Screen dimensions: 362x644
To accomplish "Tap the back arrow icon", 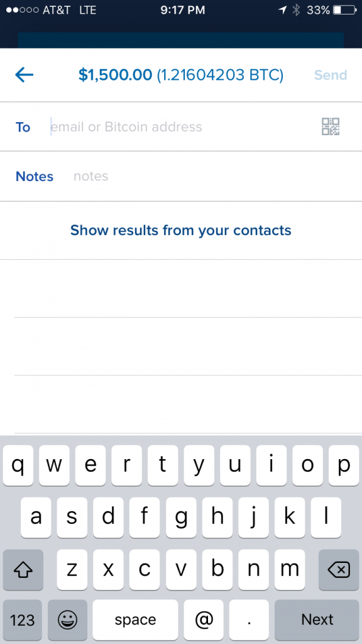I will point(25,75).
